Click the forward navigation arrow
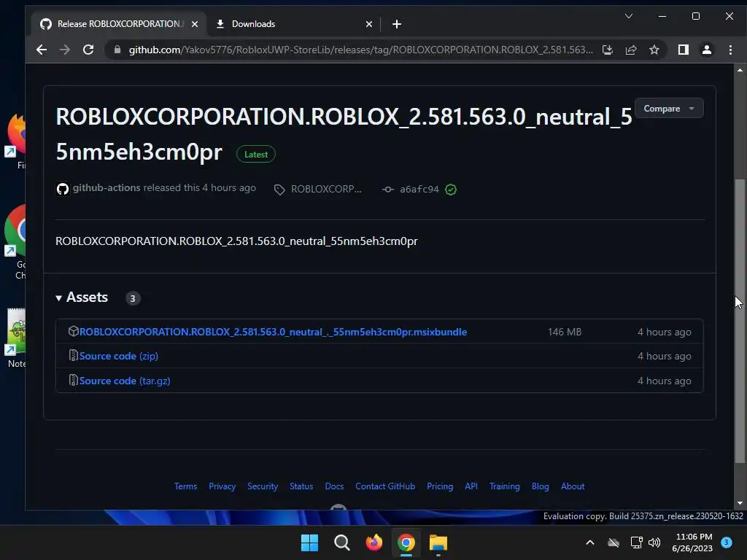The width and height of the screenshot is (747, 560). pos(65,50)
